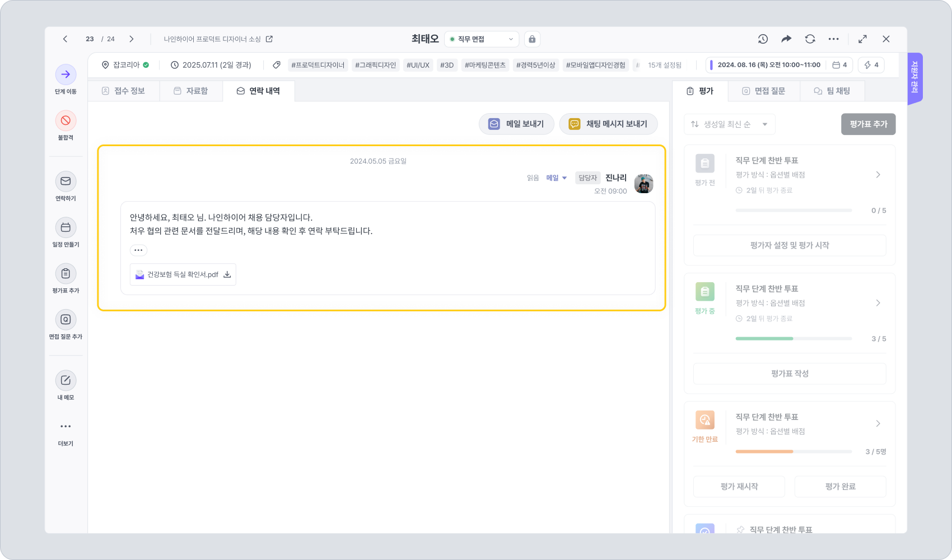952x560 pixels.
Task: Expand the panel to full screen
Action: point(862,39)
